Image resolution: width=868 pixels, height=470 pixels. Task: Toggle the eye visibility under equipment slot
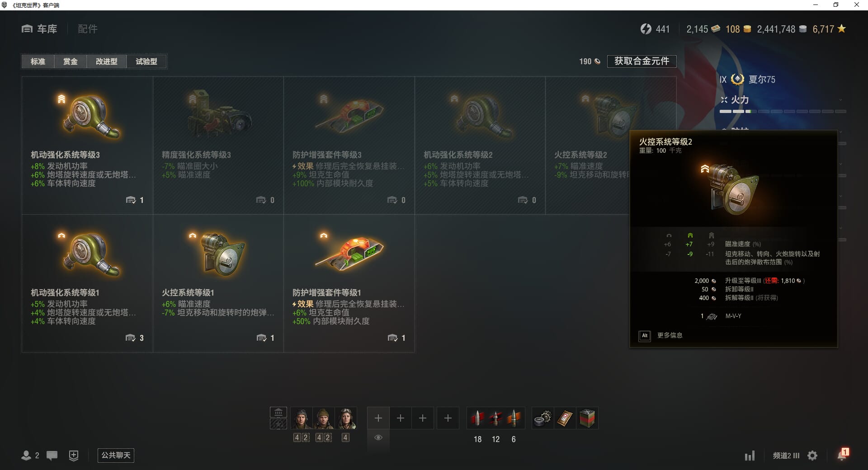coord(378,437)
